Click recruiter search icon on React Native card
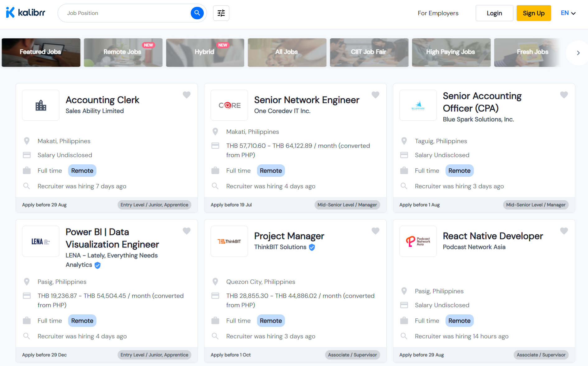Image resolution: width=588 pixels, height=366 pixels. 404,336
